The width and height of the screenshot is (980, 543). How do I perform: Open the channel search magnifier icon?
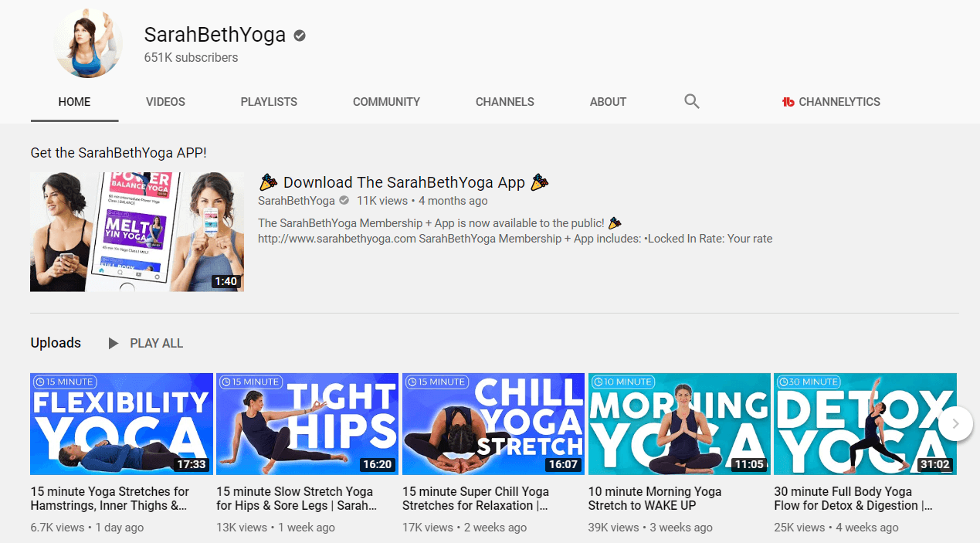pyautogui.click(x=692, y=101)
